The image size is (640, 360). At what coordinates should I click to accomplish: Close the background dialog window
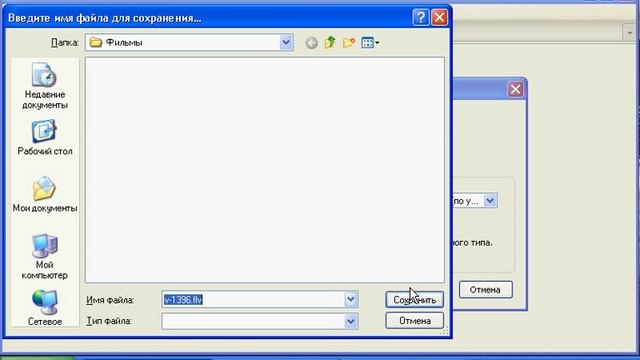tap(515, 89)
